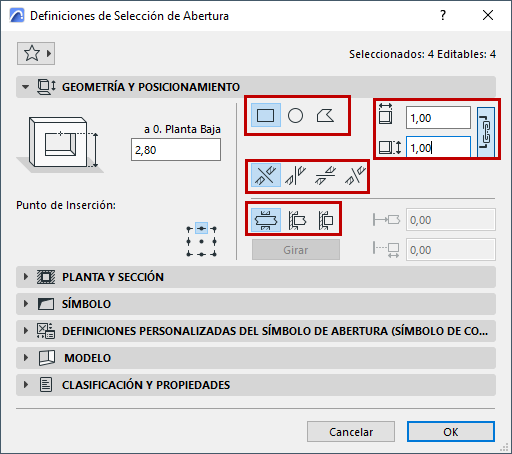Viewport: 512px width, 454px height.
Task: Confirm with the OK button
Action: pyautogui.click(x=451, y=432)
